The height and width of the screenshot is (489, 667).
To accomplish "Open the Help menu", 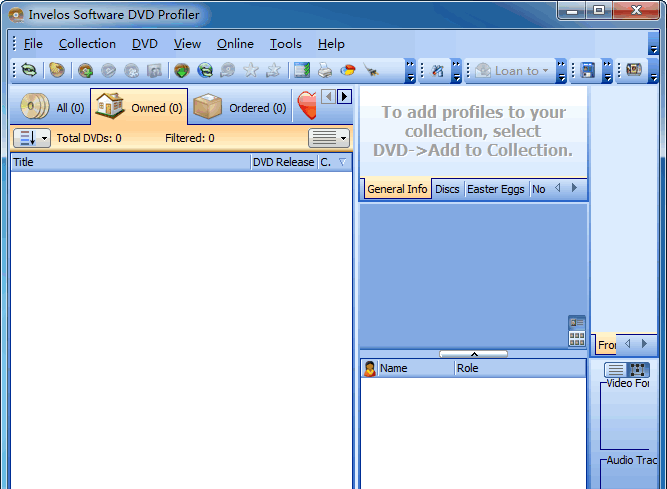I will click(x=331, y=44).
